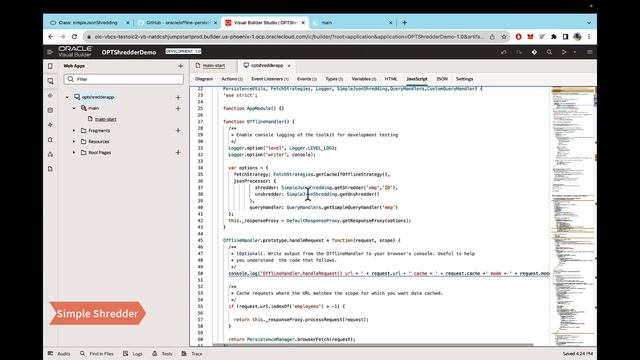Select the JavaScript tab
The width and height of the screenshot is (640, 360).
click(x=417, y=79)
